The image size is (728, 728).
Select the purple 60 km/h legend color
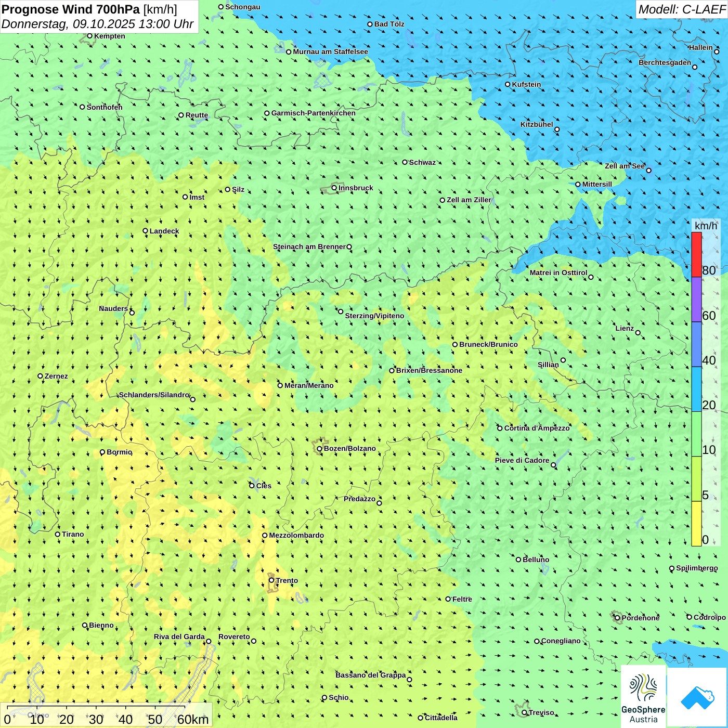pyautogui.click(x=696, y=300)
